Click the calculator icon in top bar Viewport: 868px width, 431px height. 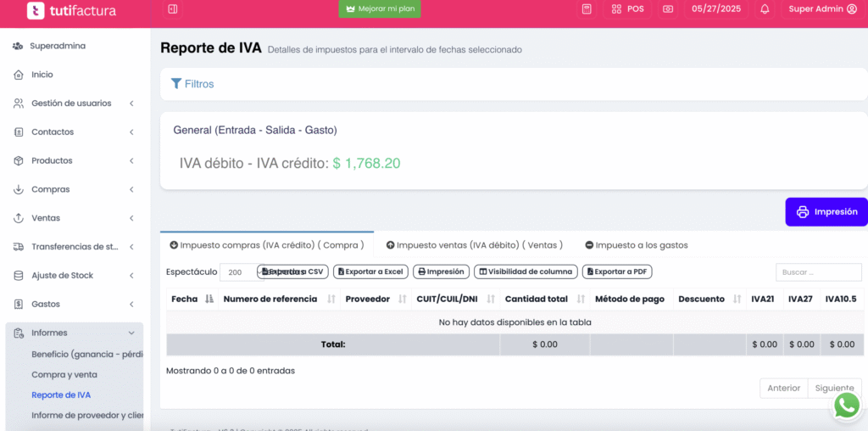click(586, 9)
